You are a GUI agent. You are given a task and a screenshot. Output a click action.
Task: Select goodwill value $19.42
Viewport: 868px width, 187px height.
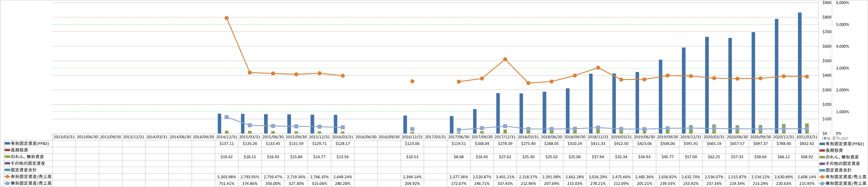pyautogui.click(x=227, y=157)
